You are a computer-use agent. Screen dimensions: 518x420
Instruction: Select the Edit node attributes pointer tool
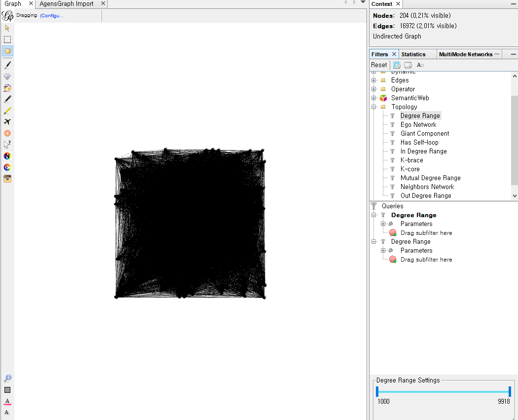click(x=7, y=145)
